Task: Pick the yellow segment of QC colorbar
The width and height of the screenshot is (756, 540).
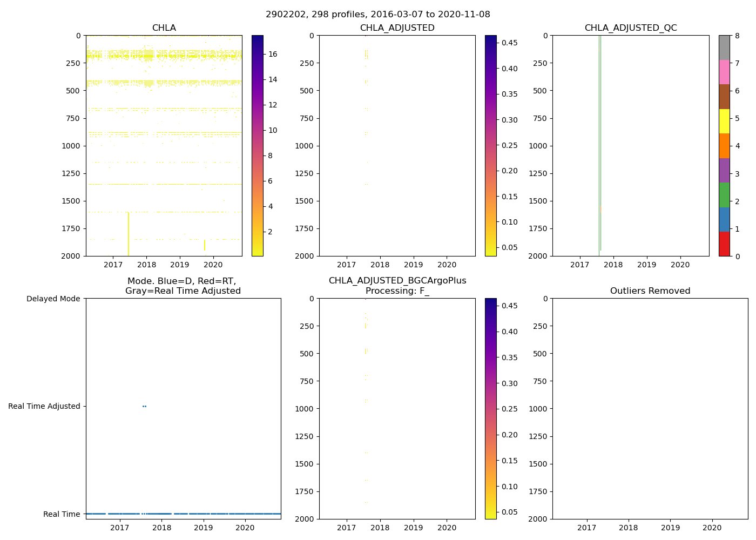Action: coord(724,121)
